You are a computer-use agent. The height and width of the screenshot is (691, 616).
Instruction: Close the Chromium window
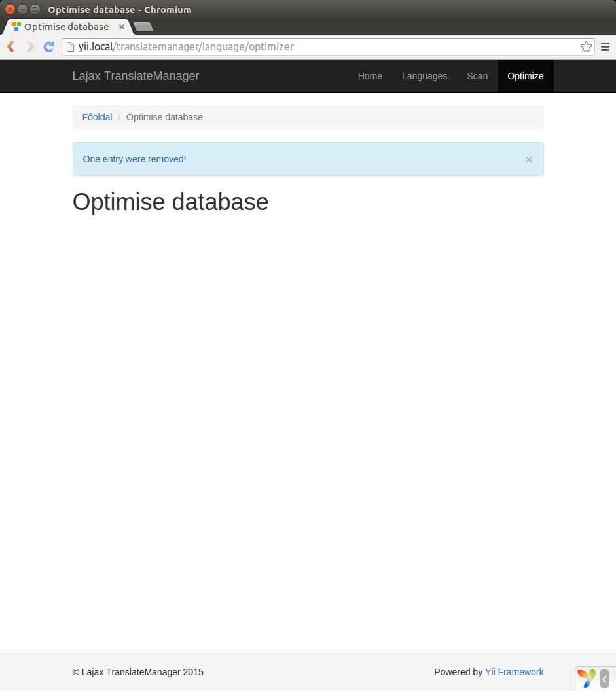(10, 9)
